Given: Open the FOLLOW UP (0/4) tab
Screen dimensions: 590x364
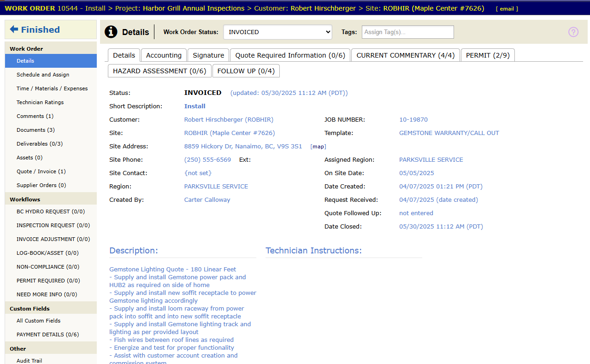Looking at the screenshot, I should point(246,71).
